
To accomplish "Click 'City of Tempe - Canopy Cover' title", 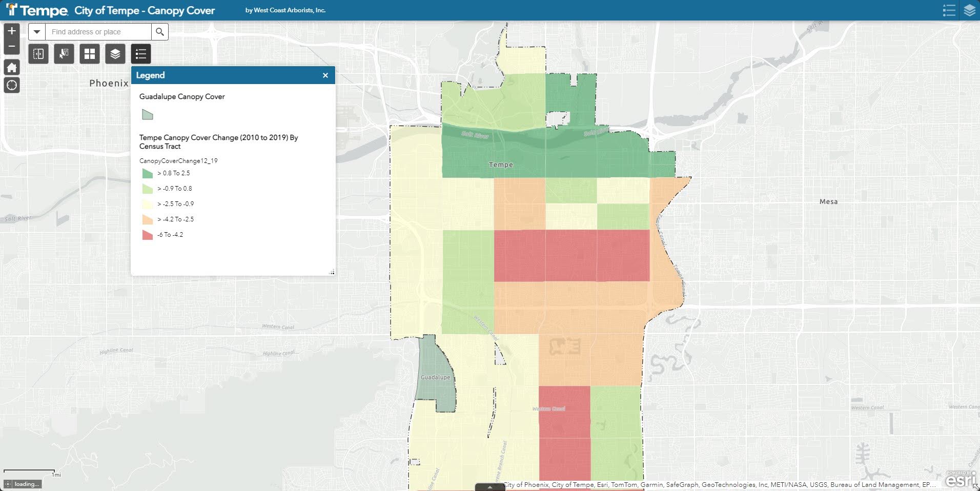I will 145,10.
